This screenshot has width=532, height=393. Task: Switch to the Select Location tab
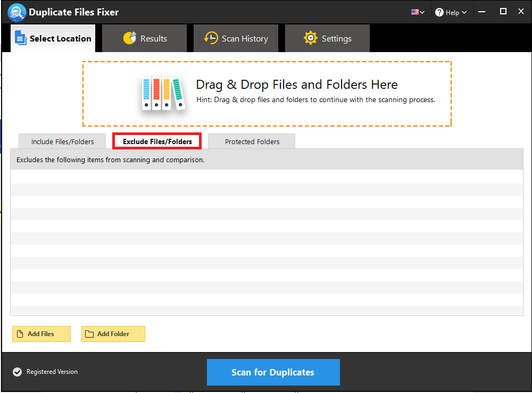(53, 38)
